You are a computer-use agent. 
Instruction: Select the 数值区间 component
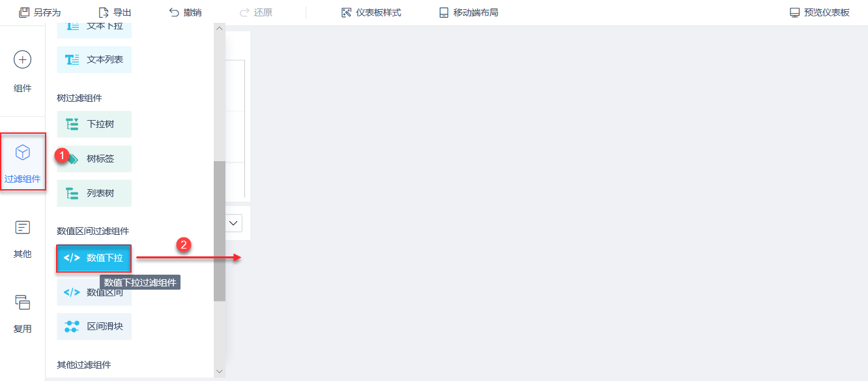94,292
